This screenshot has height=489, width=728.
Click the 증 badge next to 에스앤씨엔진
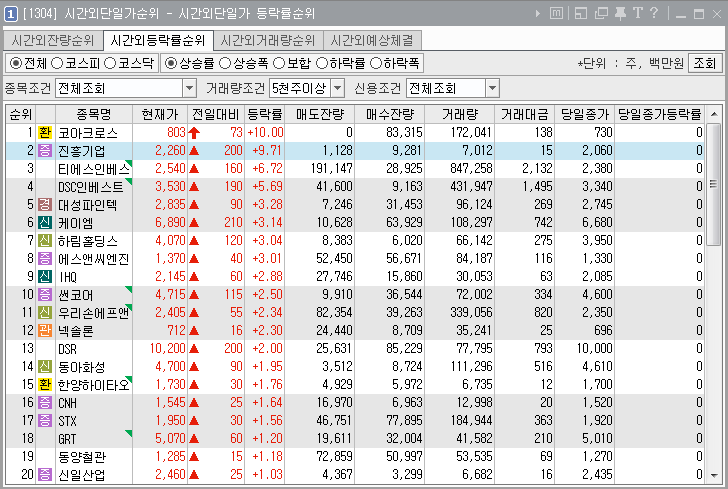coord(45,258)
